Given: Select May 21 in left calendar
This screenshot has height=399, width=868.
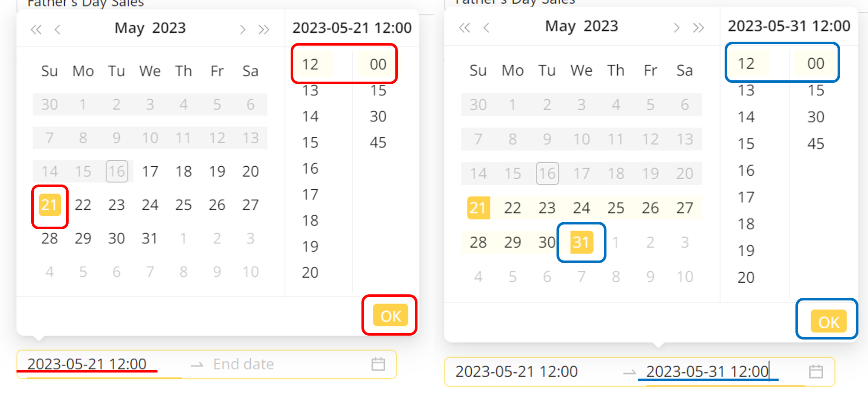Looking at the screenshot, I should pos(50,205).
